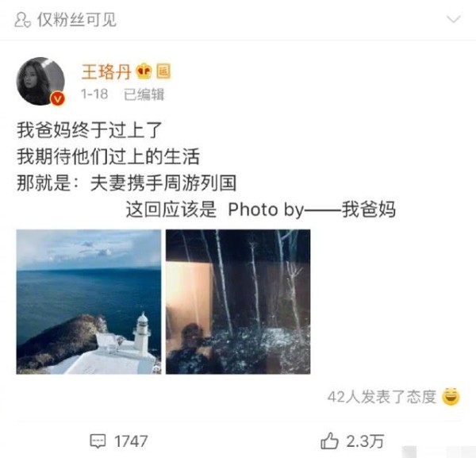Tap the 2.3万 likes count
This screenshot has width=476, height=458.
[x=365, y=441]
